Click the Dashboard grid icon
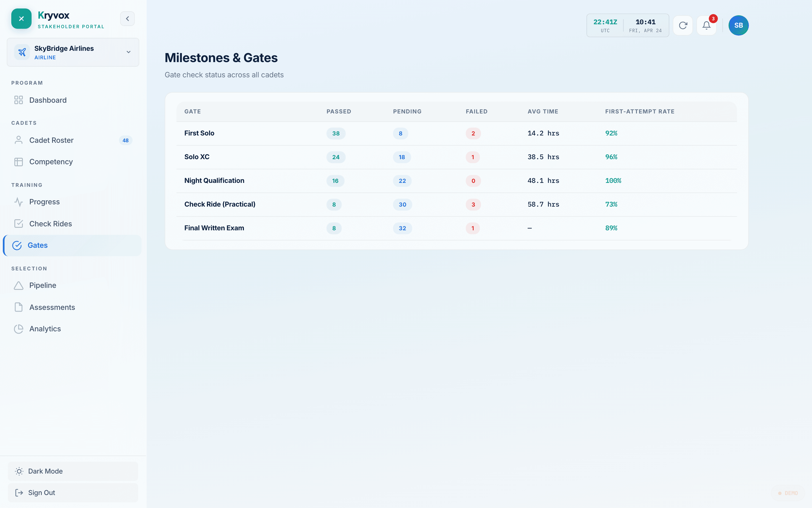Image resolution: width=812 pixels, height=508 pixels. click(18, 100)
